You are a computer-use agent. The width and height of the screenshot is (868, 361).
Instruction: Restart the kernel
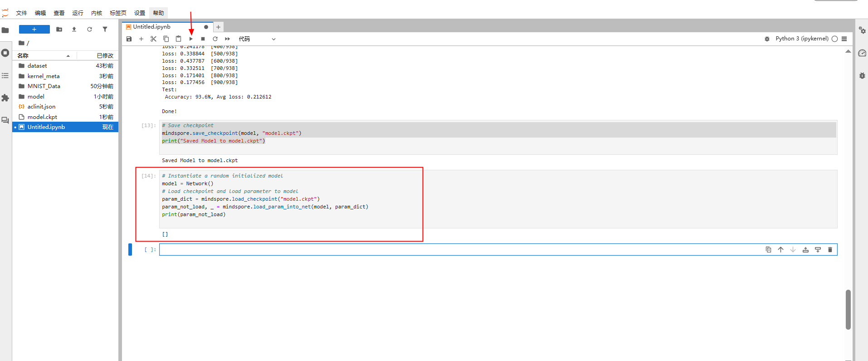[215, 39]
